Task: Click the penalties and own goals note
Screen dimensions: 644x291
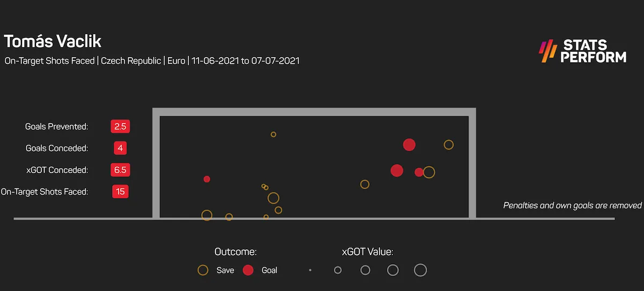Action: point(572,205)
